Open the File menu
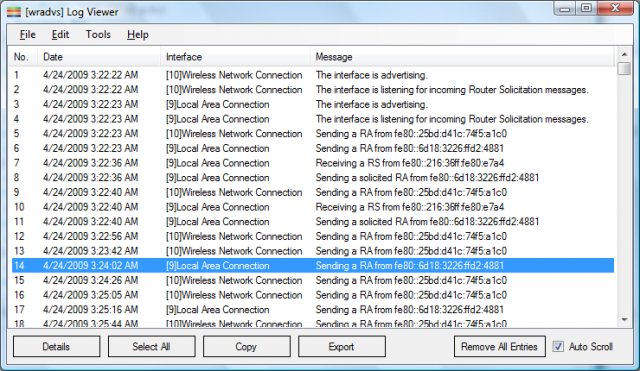The height and width of the screenshot is (371, 640). (28, 35)
